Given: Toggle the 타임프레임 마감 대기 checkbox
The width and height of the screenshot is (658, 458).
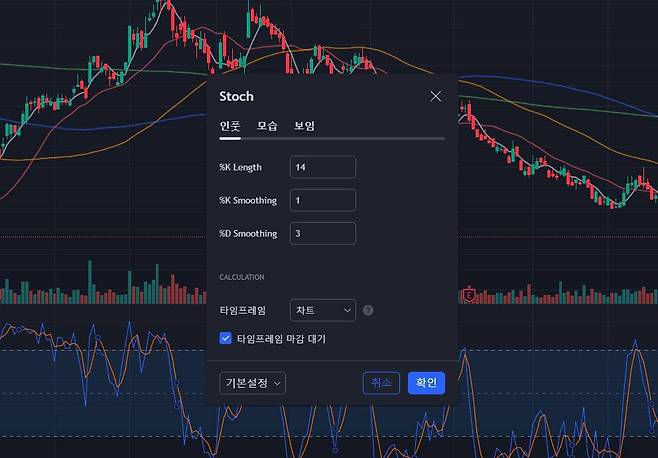Looking at the screenshot, I should point(226,339).
